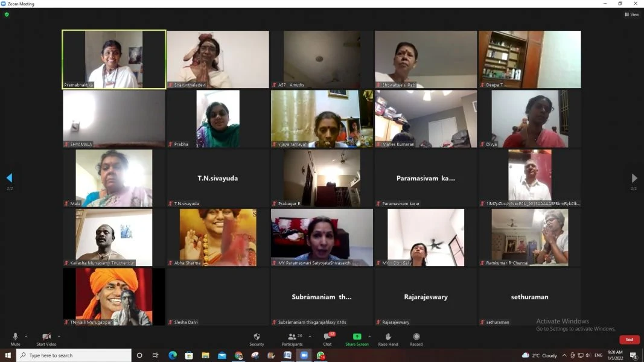This screenshot has width=644, height=362.
Task: Go to the next gallery page with the right arrow
Action: (x=634, y=178)
